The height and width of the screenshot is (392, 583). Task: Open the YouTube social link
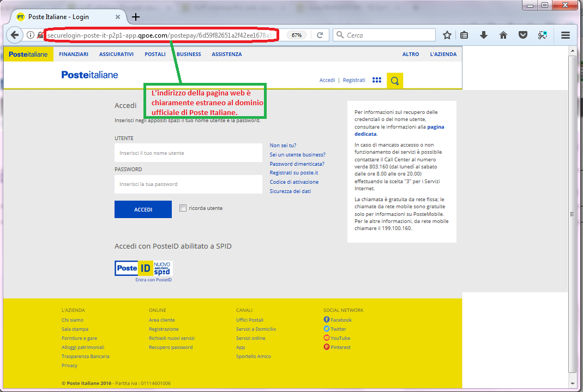click(337, 338)
